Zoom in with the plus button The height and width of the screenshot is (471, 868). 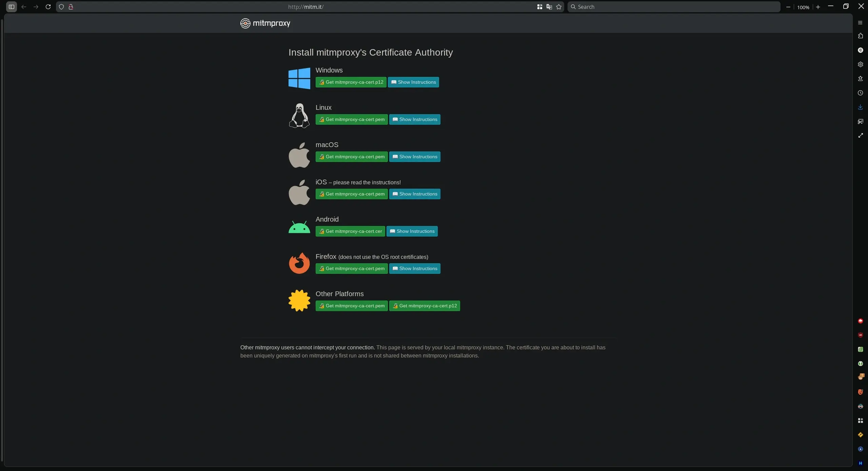pyautogui.click(x=818, y=7)
